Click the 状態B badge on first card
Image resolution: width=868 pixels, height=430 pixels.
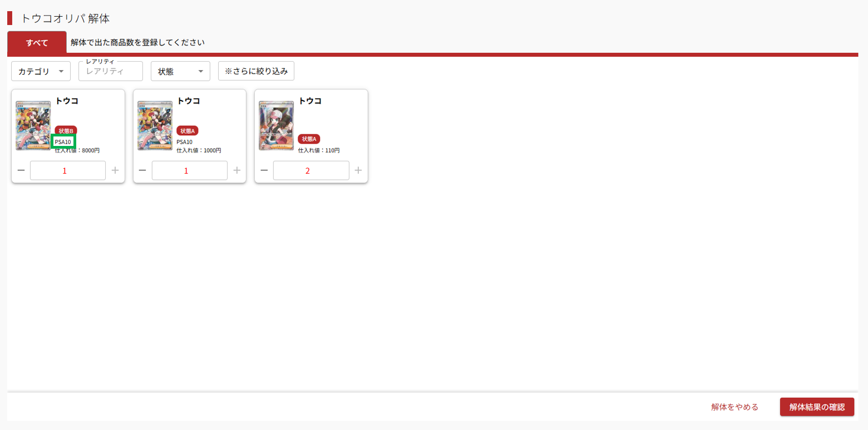(66, 131)
